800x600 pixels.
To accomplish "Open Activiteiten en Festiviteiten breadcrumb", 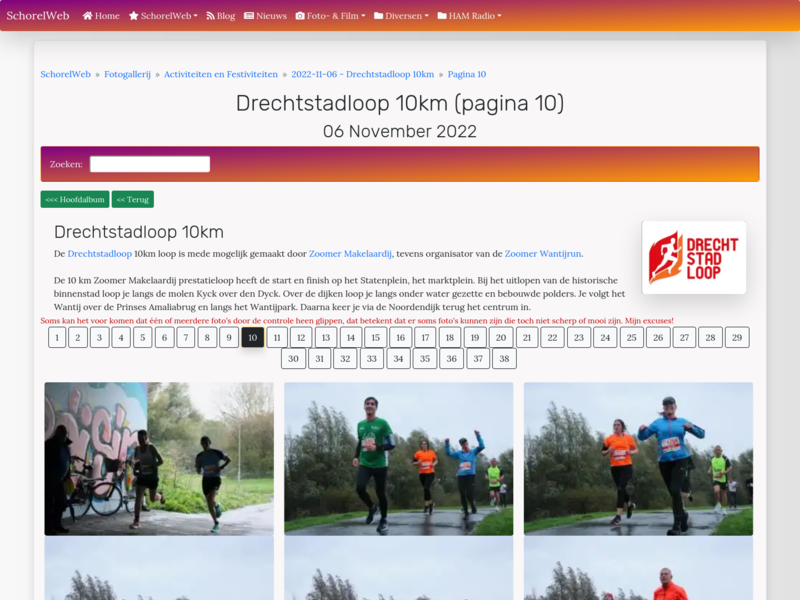I will tap(221, 74).
